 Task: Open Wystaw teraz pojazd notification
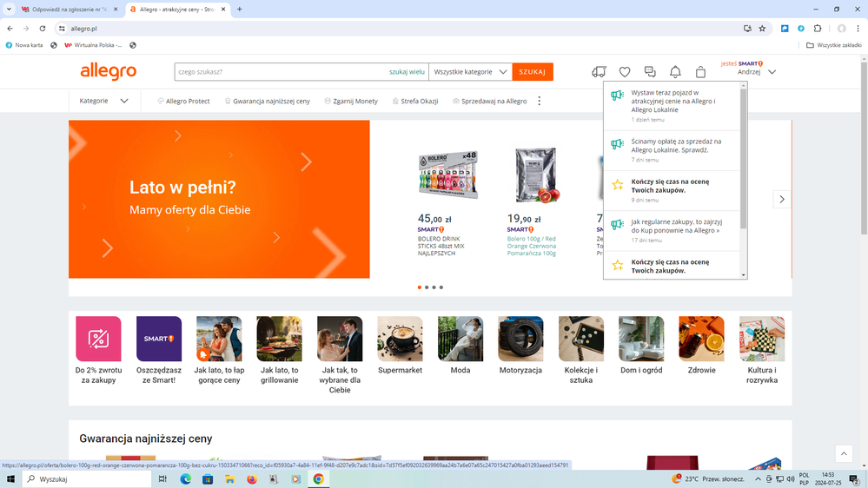[672, 106]
